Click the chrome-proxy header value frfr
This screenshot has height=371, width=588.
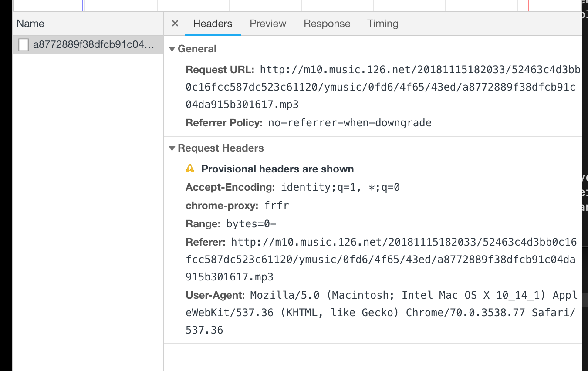tap(276, 206)
